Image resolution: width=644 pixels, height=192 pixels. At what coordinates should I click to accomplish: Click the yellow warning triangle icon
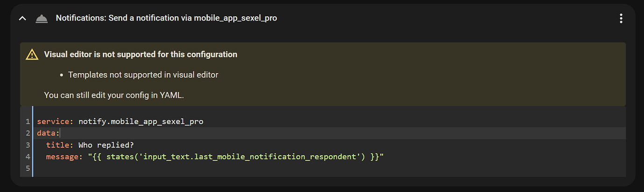32,55
